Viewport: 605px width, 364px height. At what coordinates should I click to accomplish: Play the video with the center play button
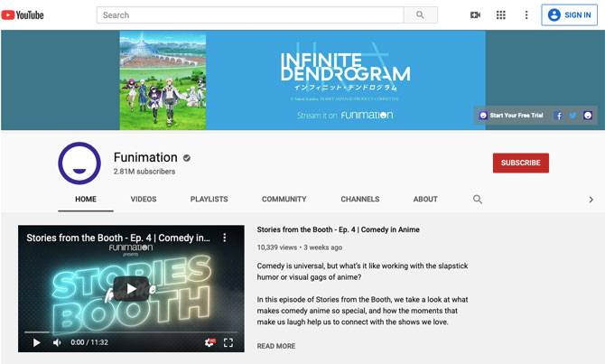tap(131, 288)
